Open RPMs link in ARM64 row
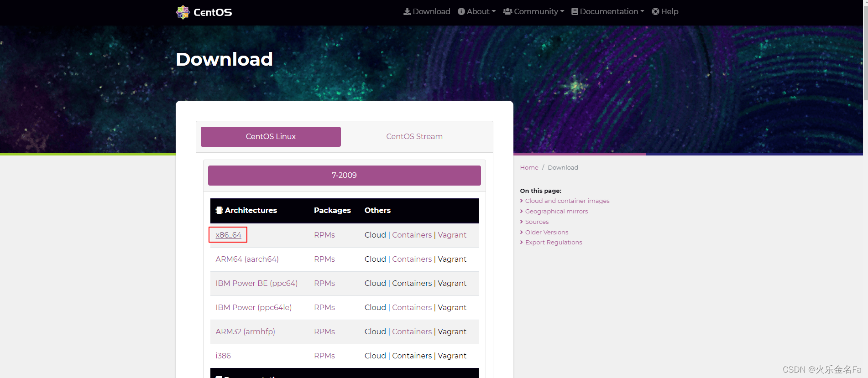 (324, 259)
